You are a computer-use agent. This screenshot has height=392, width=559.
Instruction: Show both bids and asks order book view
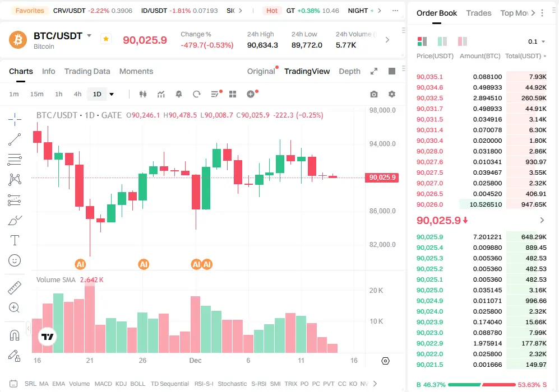point(422,41)
